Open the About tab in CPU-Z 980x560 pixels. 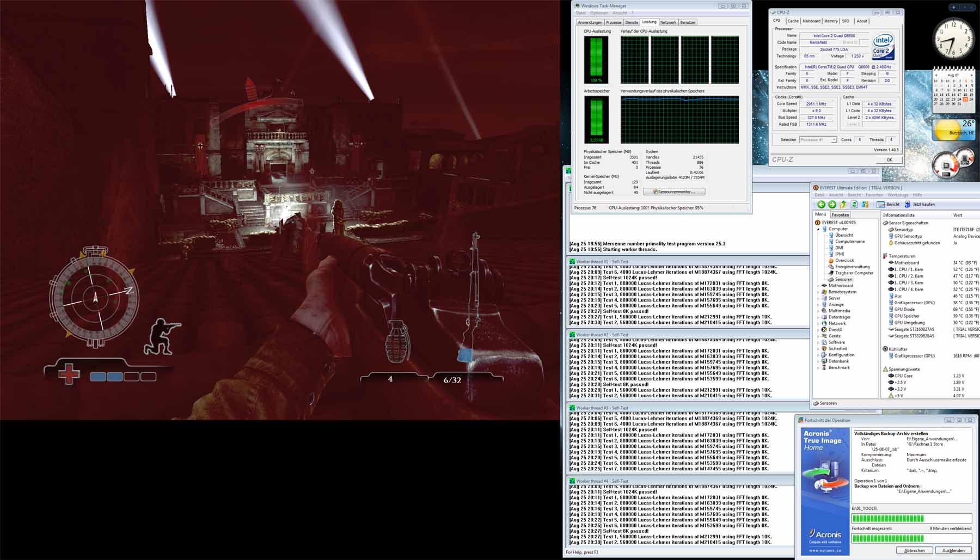click(862, 21)
